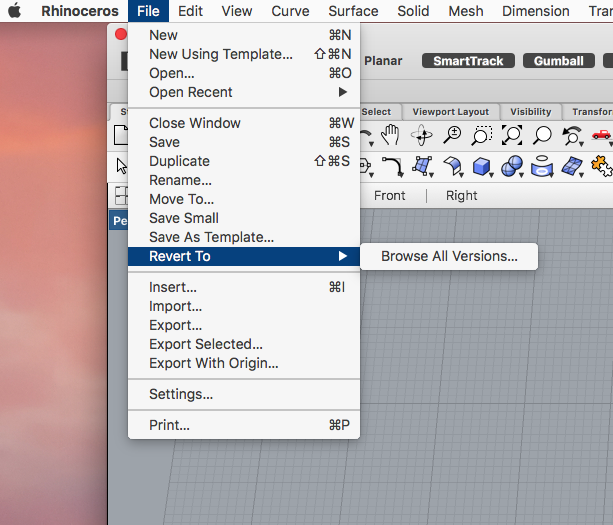Activate the Rotate View tool
The height and width of the screenshot is (525, 613).
click(421, 135)
